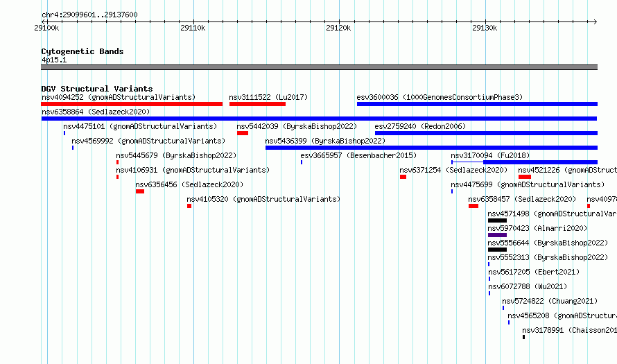The width and height of the screenshot is (617, 364).
Task: Open nsv3111522 (Lu2017) variant label
Action: [268, 97]
